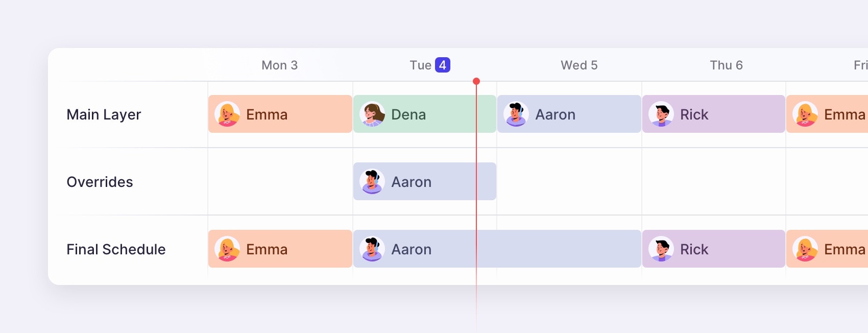
Task: Click Aaron's avatar in Main Layer Wednesday shift
Action: 516,114
